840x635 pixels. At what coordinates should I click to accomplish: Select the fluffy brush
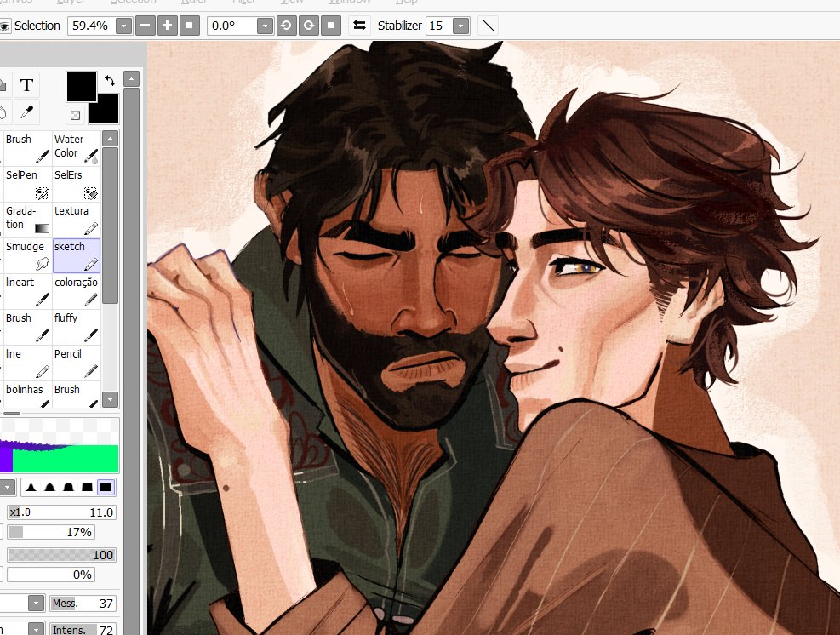coord(76,327)
